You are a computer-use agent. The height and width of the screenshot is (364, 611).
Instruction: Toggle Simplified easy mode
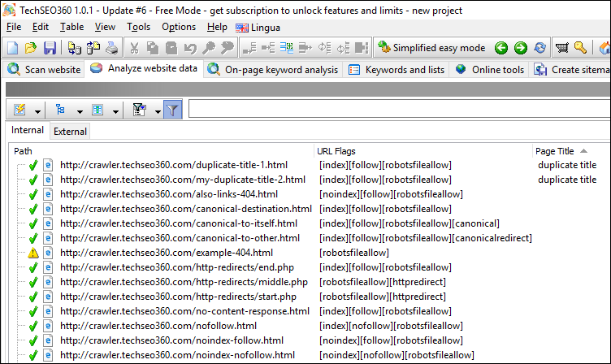tap(431, 48)
